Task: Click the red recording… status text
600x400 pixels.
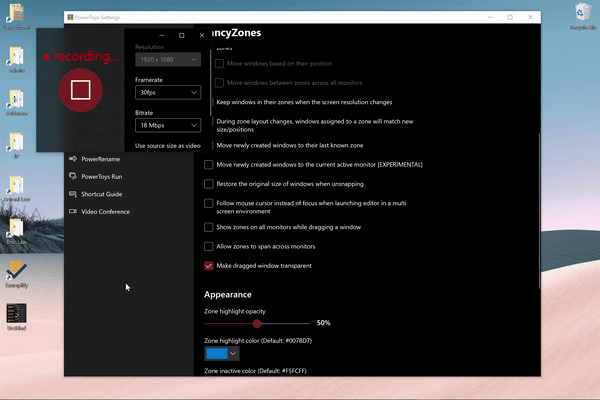Action: (86, 57)
